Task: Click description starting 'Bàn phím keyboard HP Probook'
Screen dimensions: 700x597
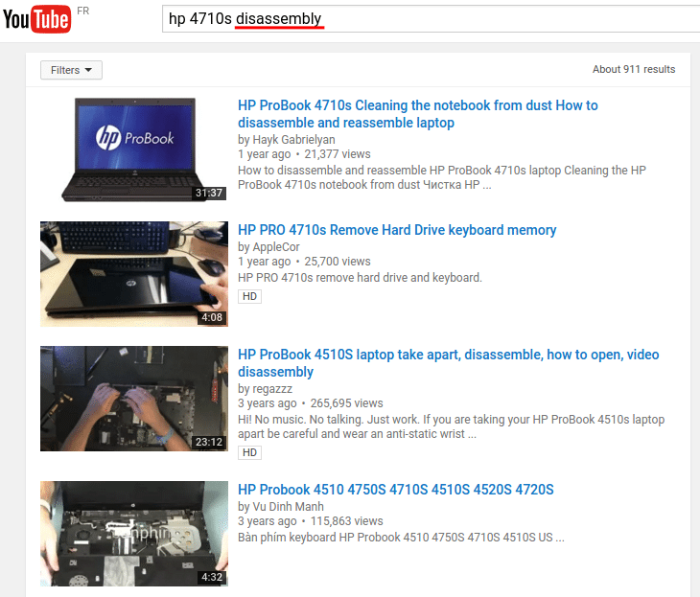Action: 401,538
